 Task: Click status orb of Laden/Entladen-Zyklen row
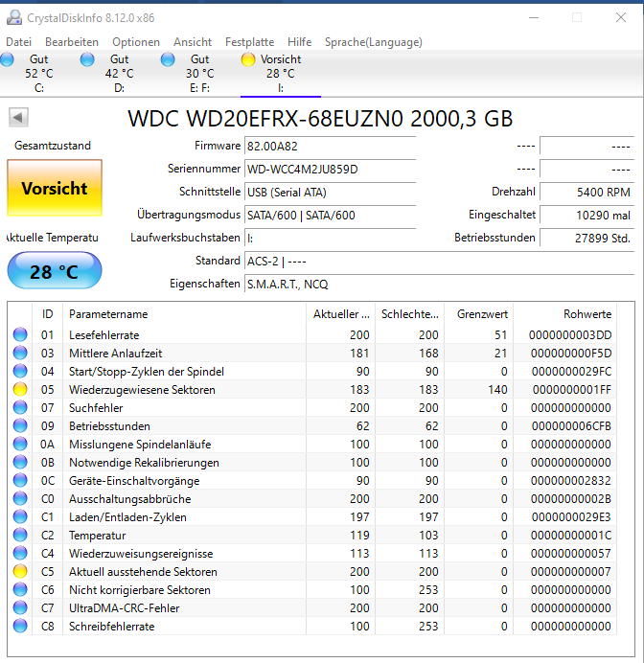pos(20,516)
